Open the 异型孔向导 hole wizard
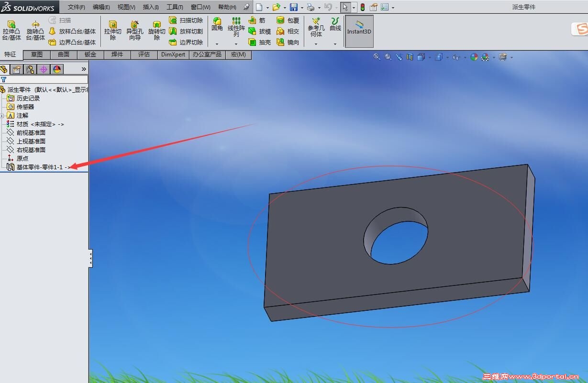This screenshot has width=588, height=383. click(135, 31)
